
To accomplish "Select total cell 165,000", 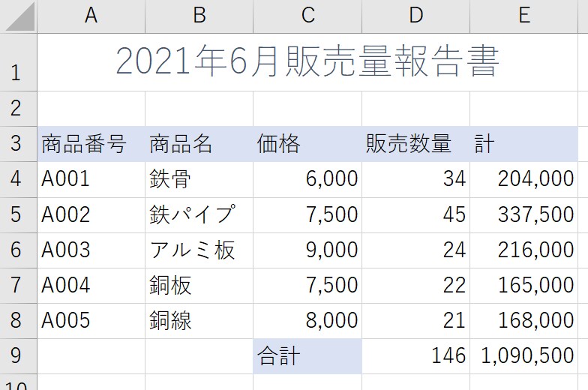I will coord(523,285).
